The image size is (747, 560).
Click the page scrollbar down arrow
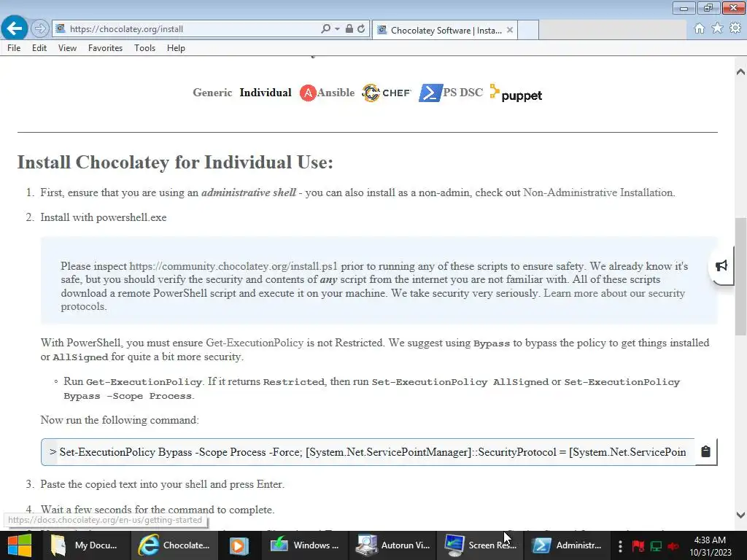pos(740,515)
